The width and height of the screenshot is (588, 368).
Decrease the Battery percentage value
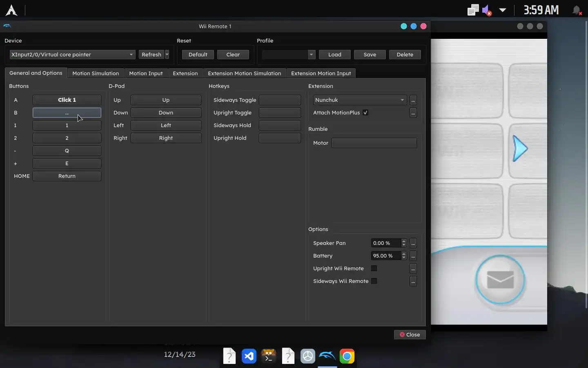pyautogui.click(x=404, y=258)
